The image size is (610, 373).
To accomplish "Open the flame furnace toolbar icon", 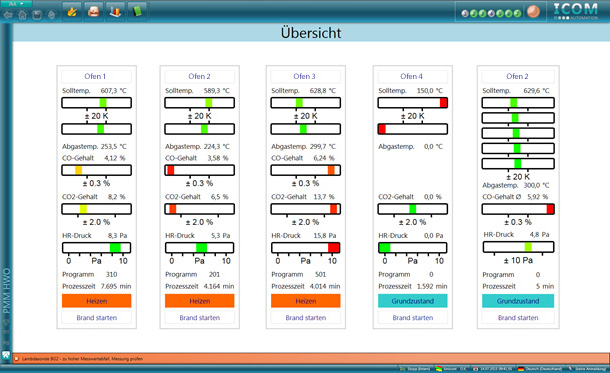I will pos(72,11).
